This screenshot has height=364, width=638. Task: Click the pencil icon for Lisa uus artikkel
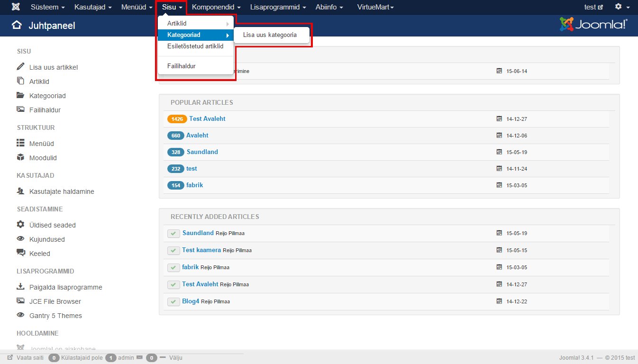tap(20, 66)
